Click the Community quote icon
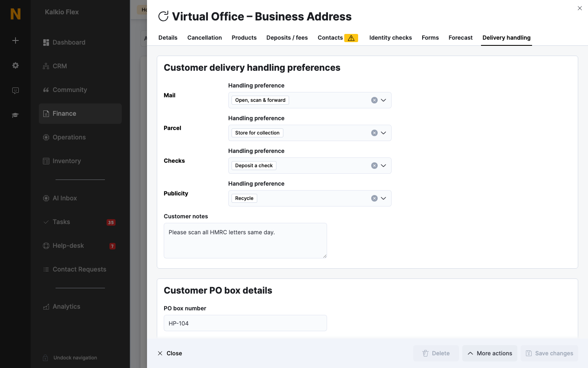The width and height of the screenshot is (588, 368). click(46, 90)
